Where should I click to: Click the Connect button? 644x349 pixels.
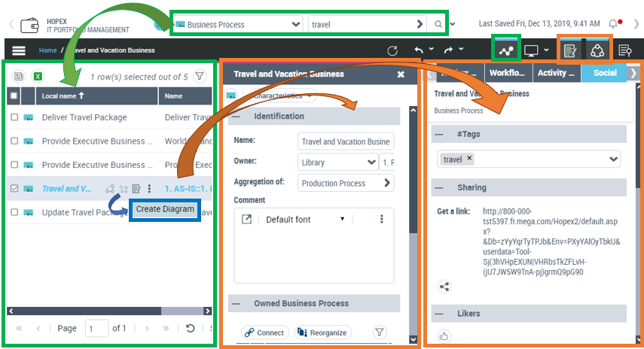click(x=264, y=332)
